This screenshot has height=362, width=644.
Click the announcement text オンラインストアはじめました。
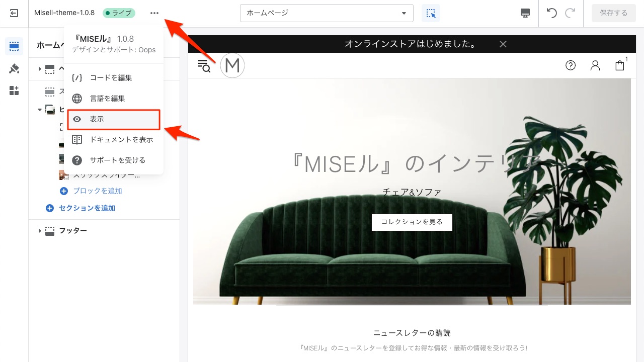(411, 44)
